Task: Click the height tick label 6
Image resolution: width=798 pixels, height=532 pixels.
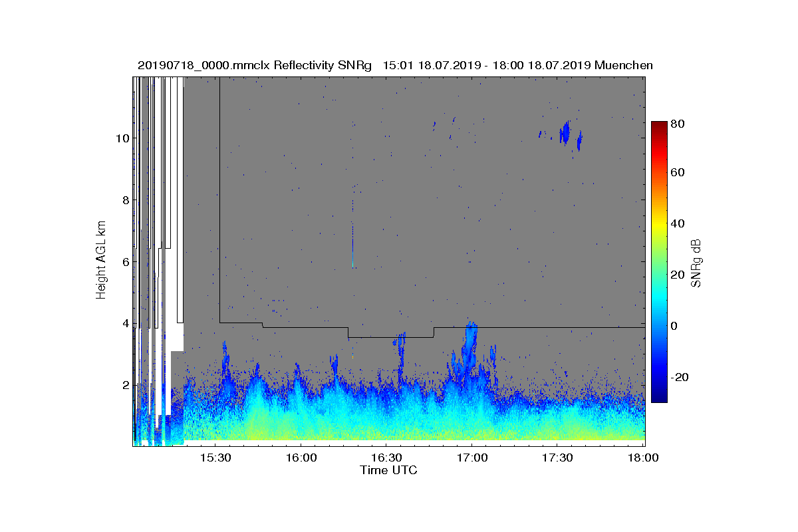Action: [x=124, y=262]
